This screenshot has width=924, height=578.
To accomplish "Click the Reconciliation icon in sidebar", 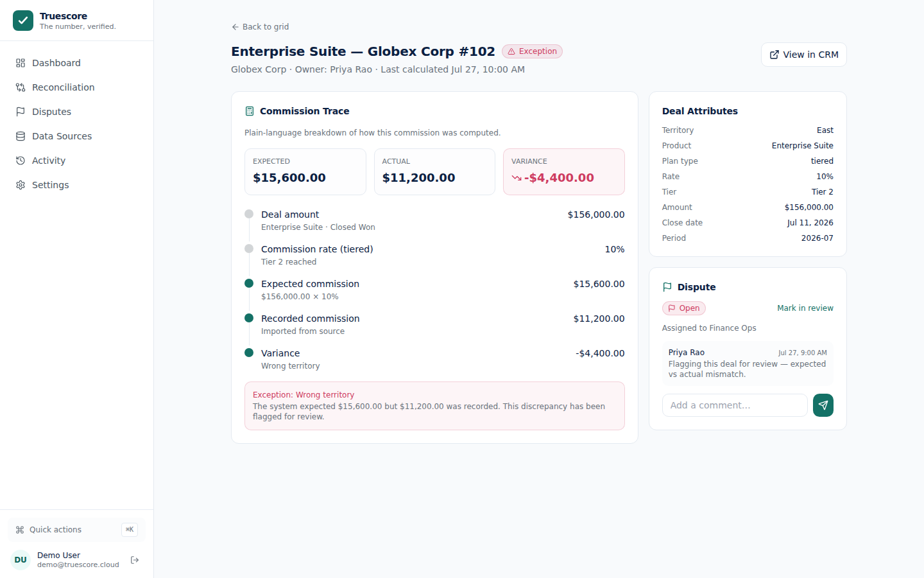I will [x=21, y=87].
